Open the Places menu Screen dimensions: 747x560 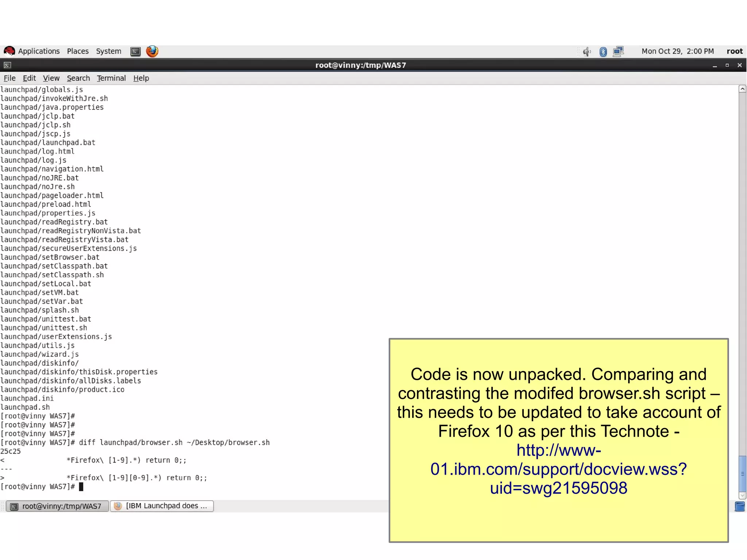point(78,51)
